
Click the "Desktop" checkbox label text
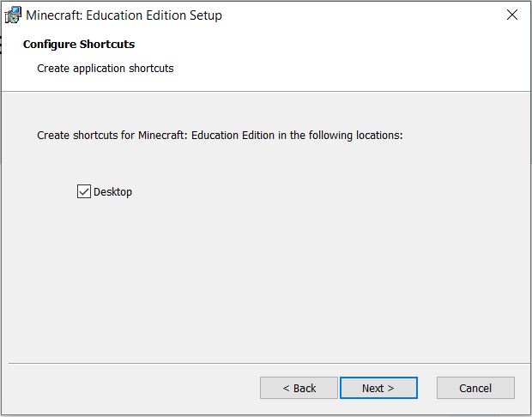112,191
